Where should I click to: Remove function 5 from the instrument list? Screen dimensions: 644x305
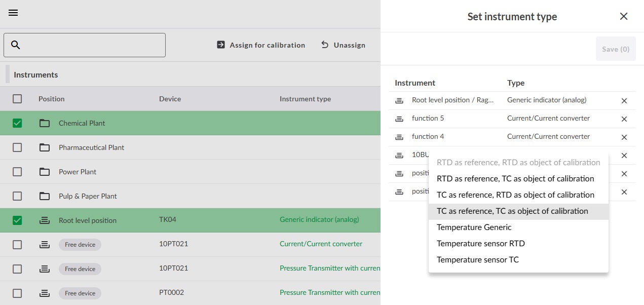[624, 119]
